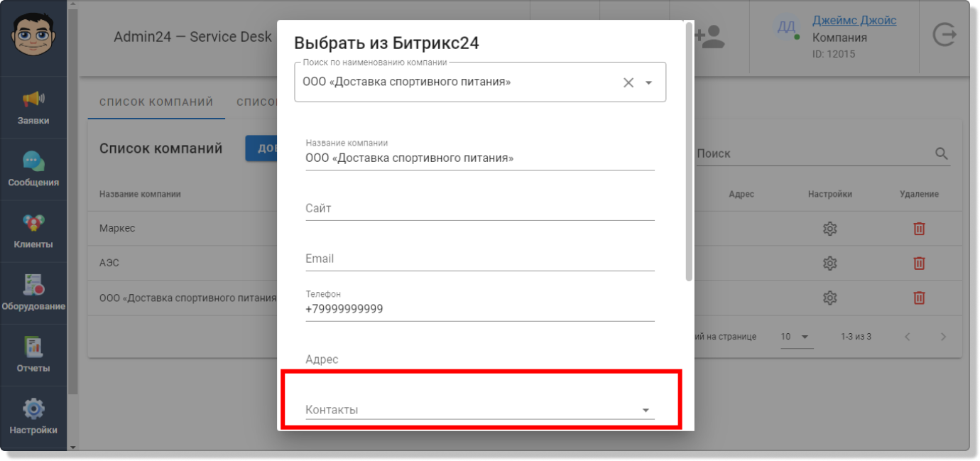The image size is (980, 461).
Task: Click the Название компании column header
Action: 140,194
